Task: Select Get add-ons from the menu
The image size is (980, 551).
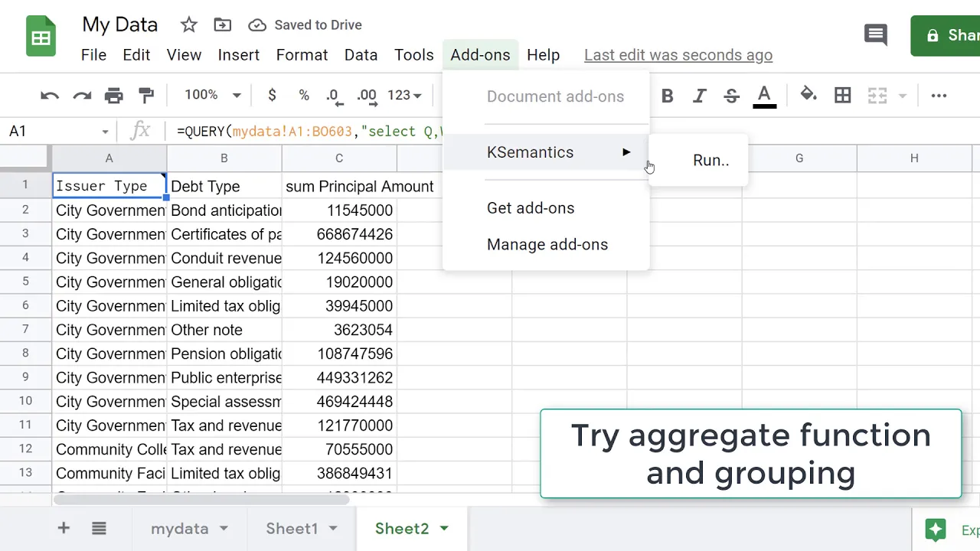Action: [x=531, y=208]
